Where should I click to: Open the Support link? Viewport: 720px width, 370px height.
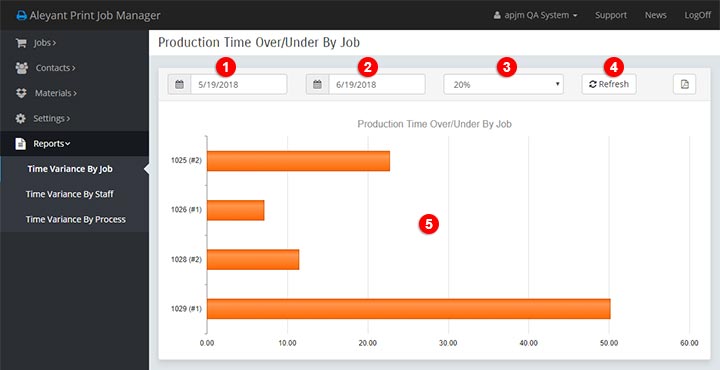[611, 15]
